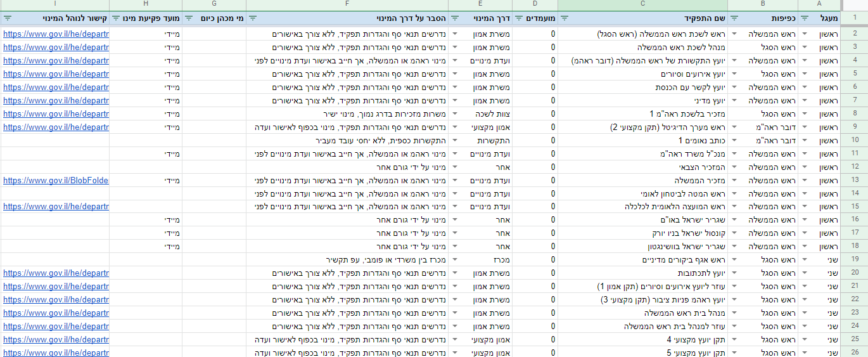868x357 pixels.
Task: Open דרך המינוי dropdown showing התקשרות
Action: [455, 140]
